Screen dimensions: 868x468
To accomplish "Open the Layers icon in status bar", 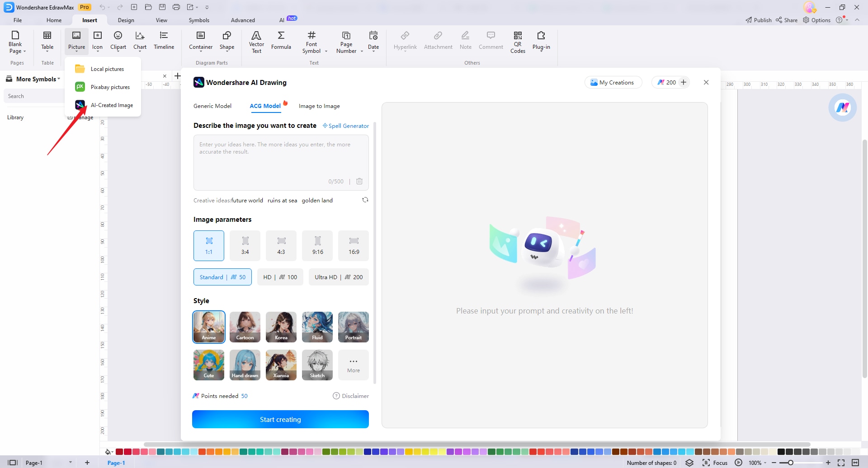I will [x=689, y=463].
